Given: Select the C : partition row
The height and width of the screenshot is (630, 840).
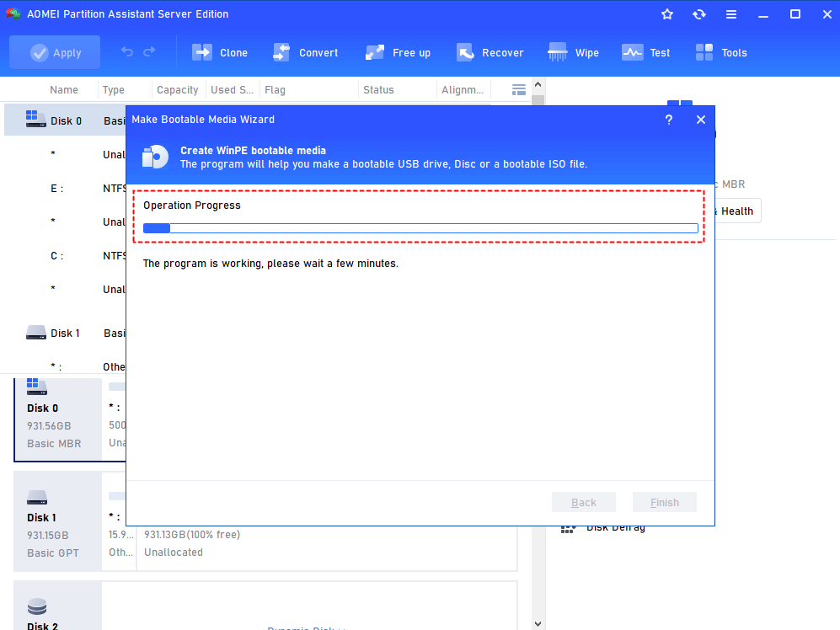Looking at the screenshot, I should (x=66, y=256).
